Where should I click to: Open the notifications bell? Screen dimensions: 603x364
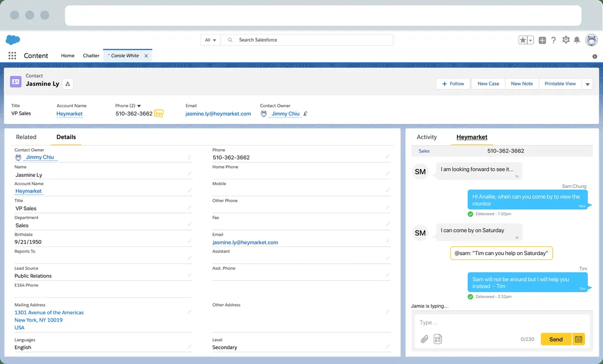click(x=577, y=40)
